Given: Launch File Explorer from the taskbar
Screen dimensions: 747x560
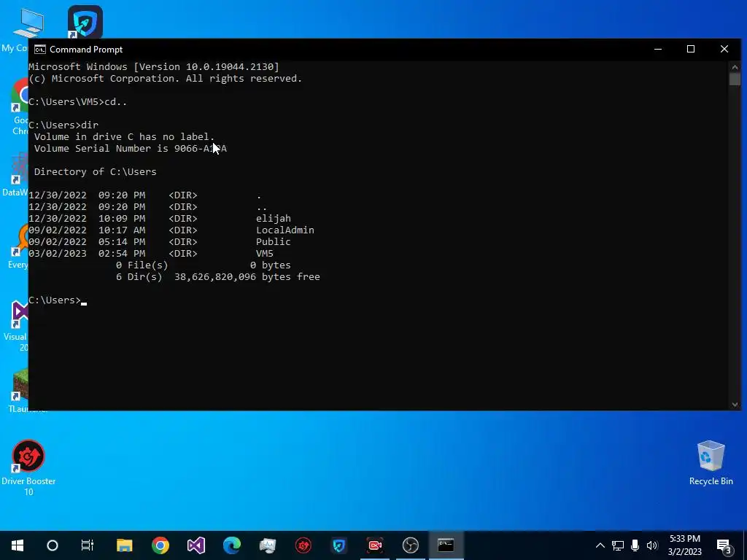Looking at the screenshot, I should click(x=124, y=545).
